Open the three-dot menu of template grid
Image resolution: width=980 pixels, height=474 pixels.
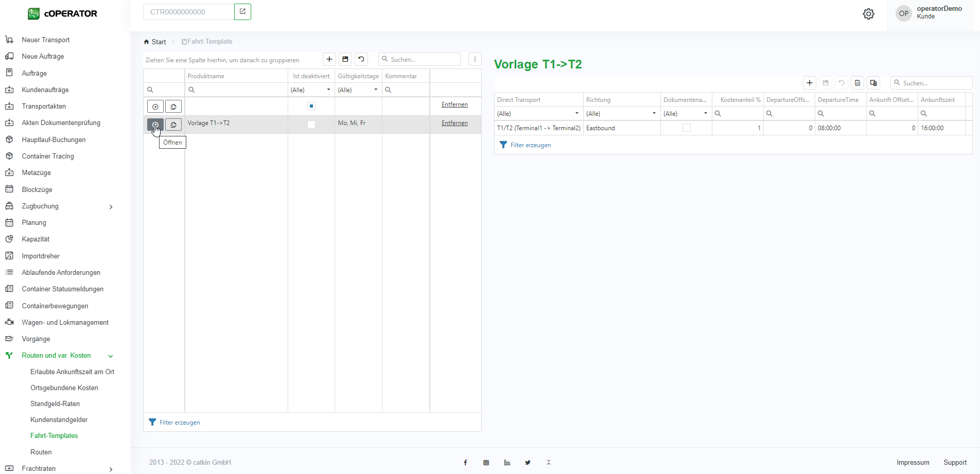pos(475,59)
